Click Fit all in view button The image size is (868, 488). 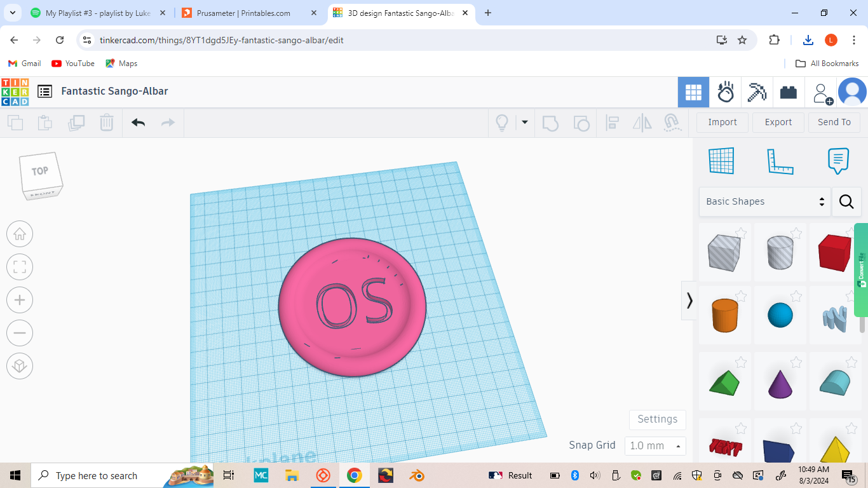click(20, 267)
